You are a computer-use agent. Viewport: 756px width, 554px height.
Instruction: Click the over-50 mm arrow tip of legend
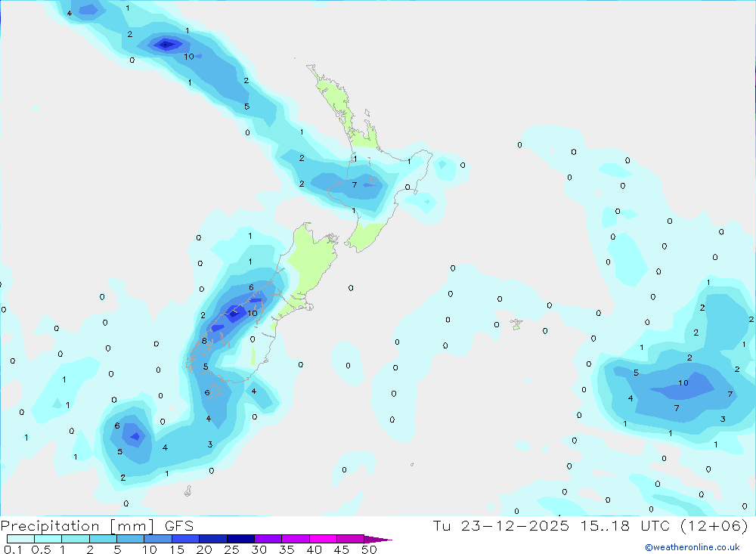click(x=378, y=540)
